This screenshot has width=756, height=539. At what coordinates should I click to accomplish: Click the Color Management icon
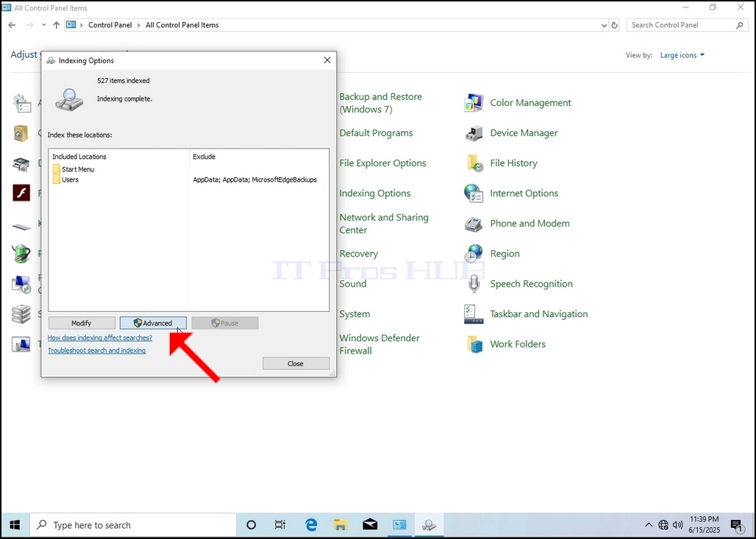474,103
